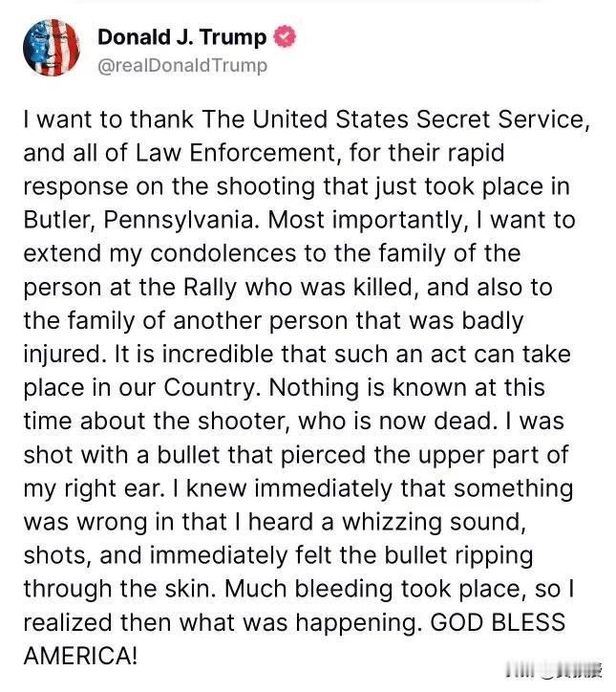Click the red verified checkmark badge

[x=285, y=37]
